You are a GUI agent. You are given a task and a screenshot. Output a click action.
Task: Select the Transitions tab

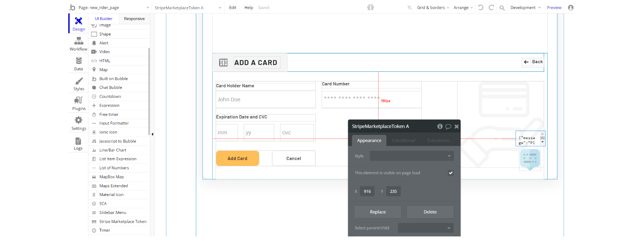point(438,141)
